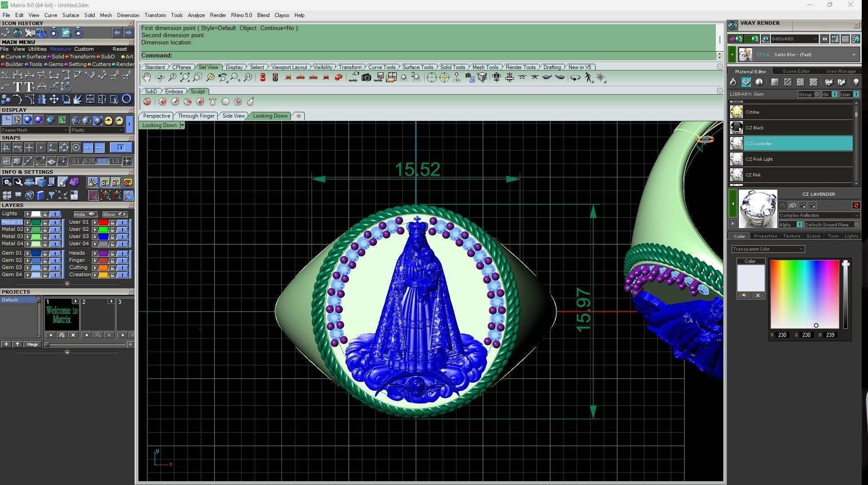The height and width of the screenshot is (485, 868).
Task: Select the metal ring material category icon
Action: [733, 82]
